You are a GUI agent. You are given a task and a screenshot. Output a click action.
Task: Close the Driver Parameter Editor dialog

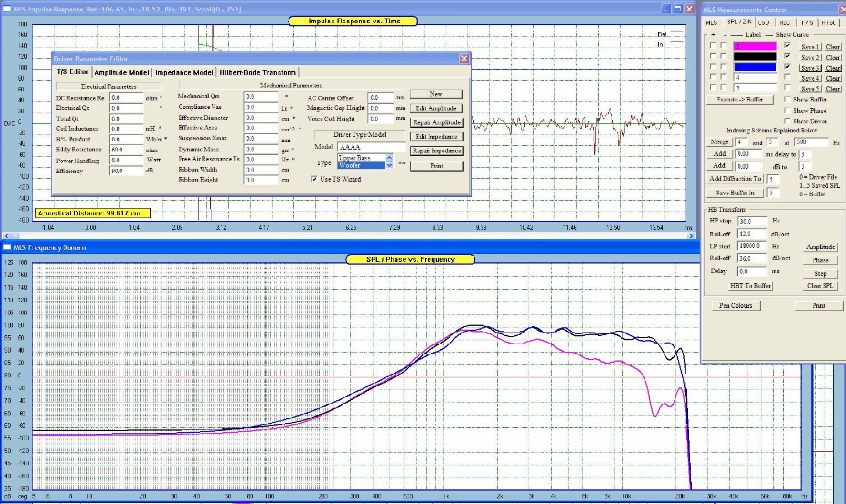click(464, 58)
